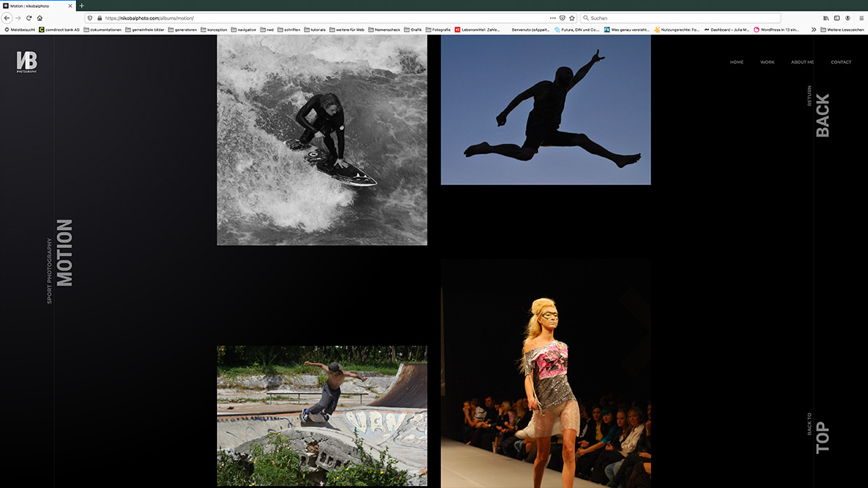Click the browser back arrow
Image resolution: width=868 pixels, height=488 pixels.
(x=7, y=17)
